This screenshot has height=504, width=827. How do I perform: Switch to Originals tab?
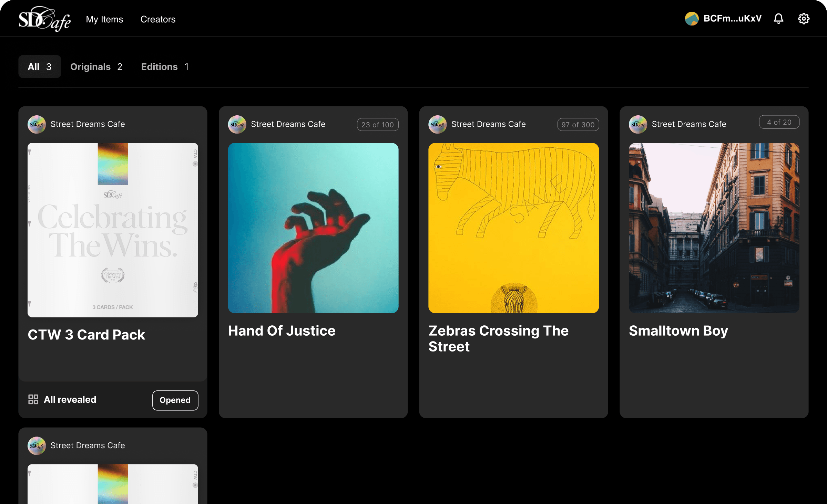pos(96,67)
